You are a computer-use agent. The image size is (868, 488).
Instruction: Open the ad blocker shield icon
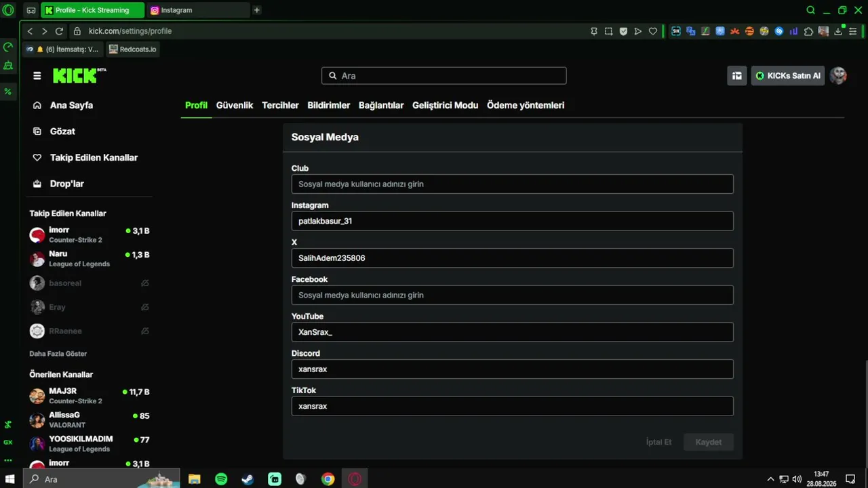pos(623,31)
